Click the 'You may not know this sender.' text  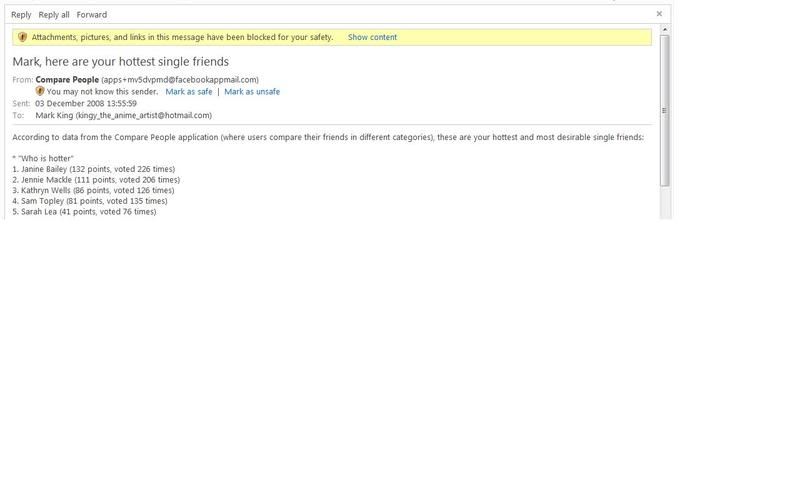103,92
